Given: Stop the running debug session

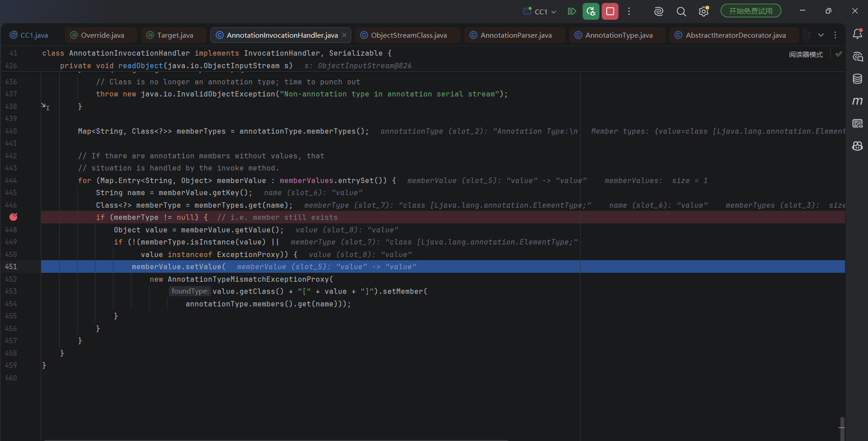Looking at the screenshot, I should pyautogui.click(x=610, y=11).
